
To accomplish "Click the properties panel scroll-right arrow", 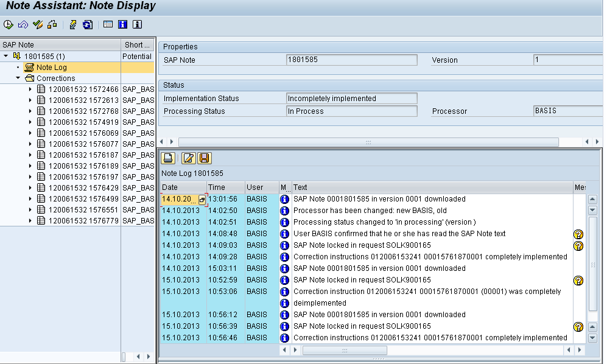I will 597,142.
